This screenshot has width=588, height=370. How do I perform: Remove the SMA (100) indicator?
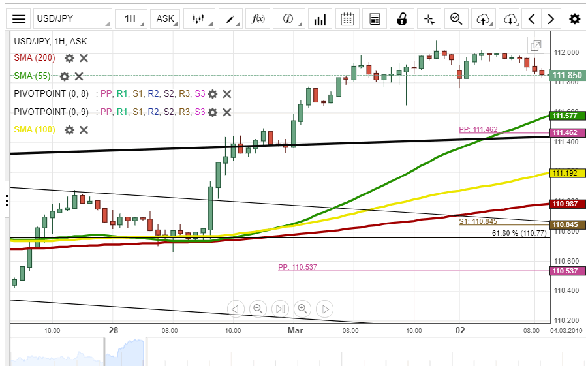(84, 130)
